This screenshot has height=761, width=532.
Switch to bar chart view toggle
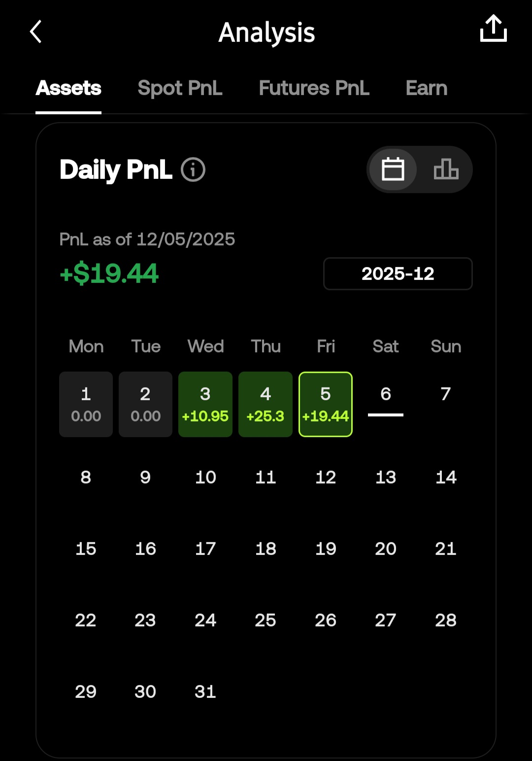[x=446, y=170]
